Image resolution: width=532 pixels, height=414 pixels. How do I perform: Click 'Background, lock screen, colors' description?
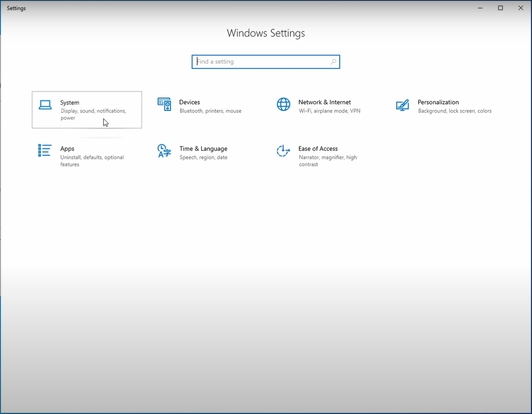coord(455,111)
